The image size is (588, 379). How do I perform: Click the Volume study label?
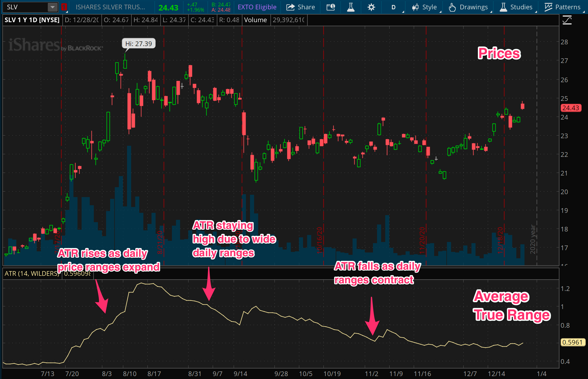pyautogui.click(x=256, y=20)
